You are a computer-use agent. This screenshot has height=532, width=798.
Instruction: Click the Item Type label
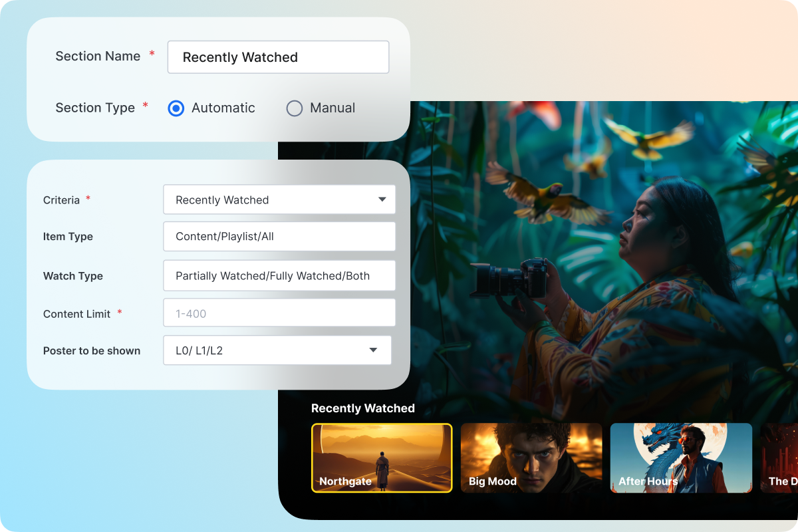(x=68, y=237)
